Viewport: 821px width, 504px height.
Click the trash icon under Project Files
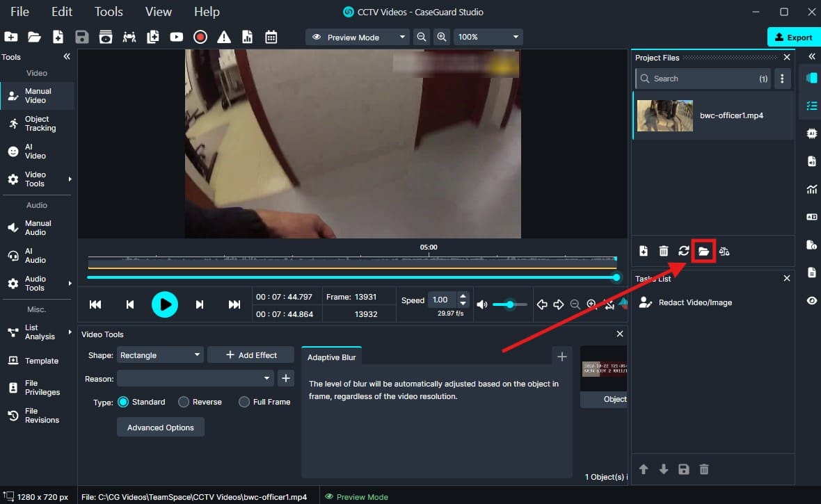pos(664,251)
